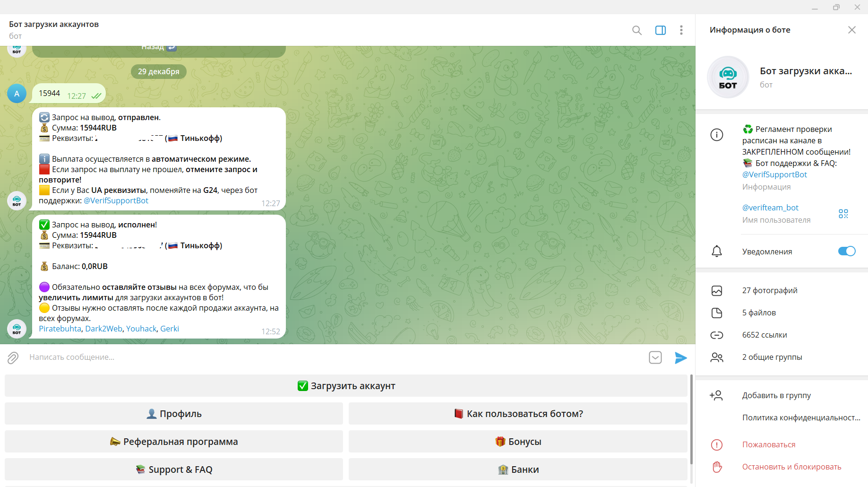Open the bot avatar picture
Viewport: 868px width, 487px height.
[728, 78]
